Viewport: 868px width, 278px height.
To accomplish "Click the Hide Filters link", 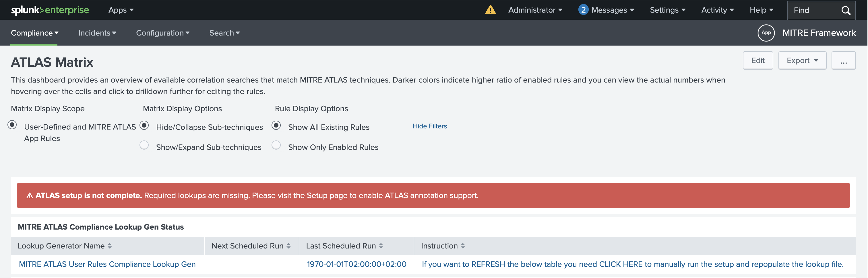I will click(430, 126).
